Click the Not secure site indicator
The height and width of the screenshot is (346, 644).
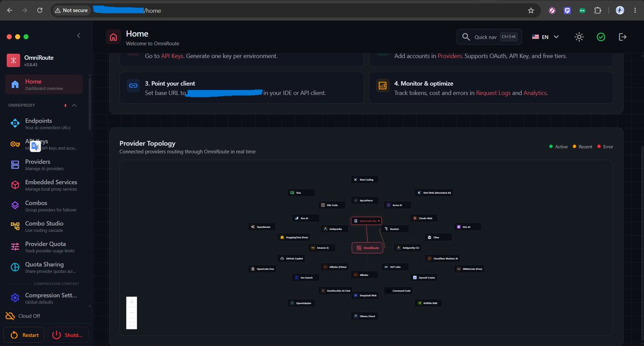point(71,10)
